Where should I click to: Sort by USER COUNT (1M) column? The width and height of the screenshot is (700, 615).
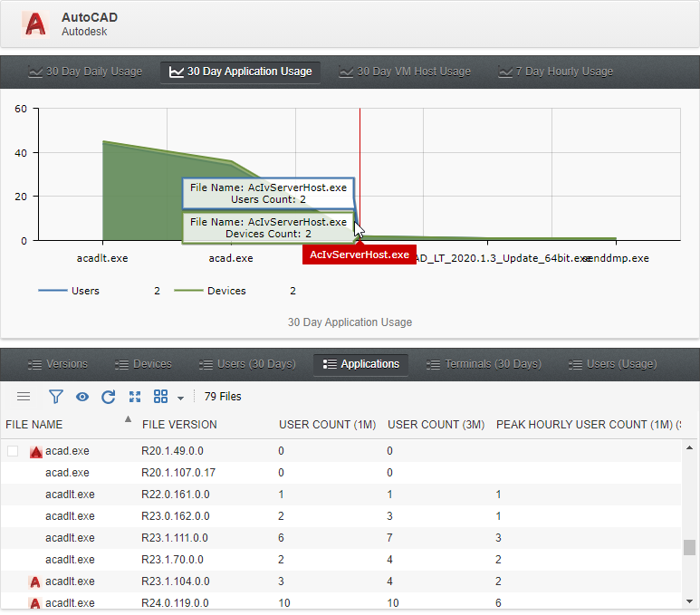point(327,425)
